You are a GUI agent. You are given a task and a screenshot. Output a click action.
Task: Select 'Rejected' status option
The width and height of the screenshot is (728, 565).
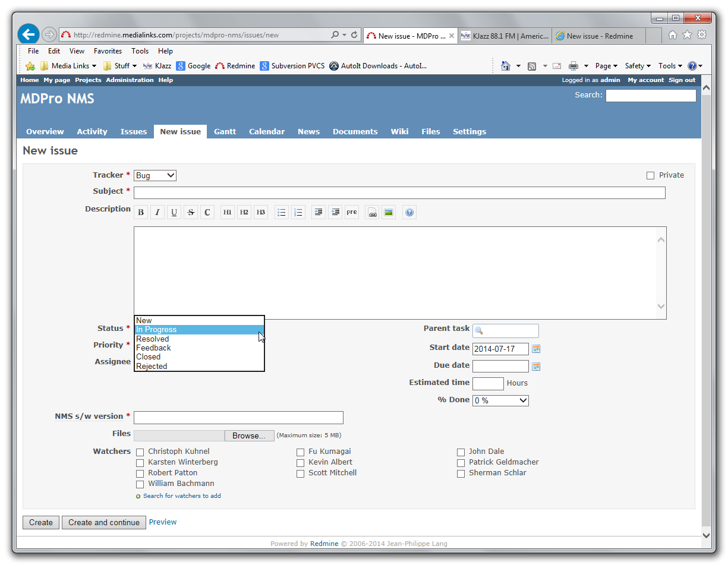(x=200, y=367)
